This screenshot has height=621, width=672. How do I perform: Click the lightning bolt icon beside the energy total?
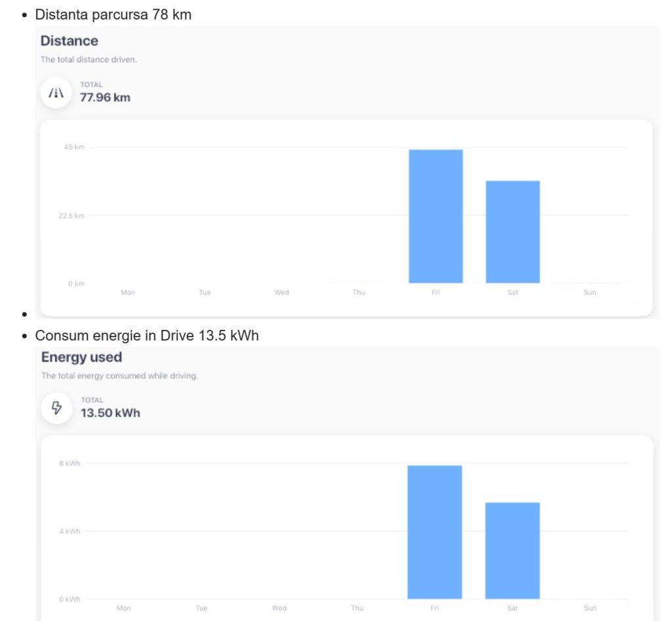(56, 409)
